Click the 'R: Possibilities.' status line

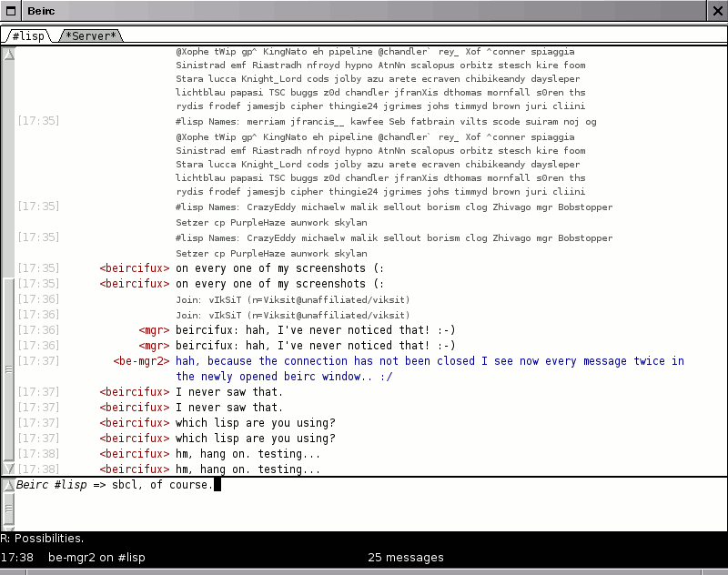click(42, 539)
